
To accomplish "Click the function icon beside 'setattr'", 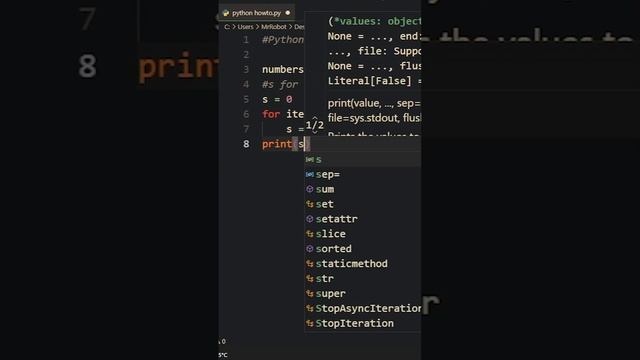I will 310,219.
